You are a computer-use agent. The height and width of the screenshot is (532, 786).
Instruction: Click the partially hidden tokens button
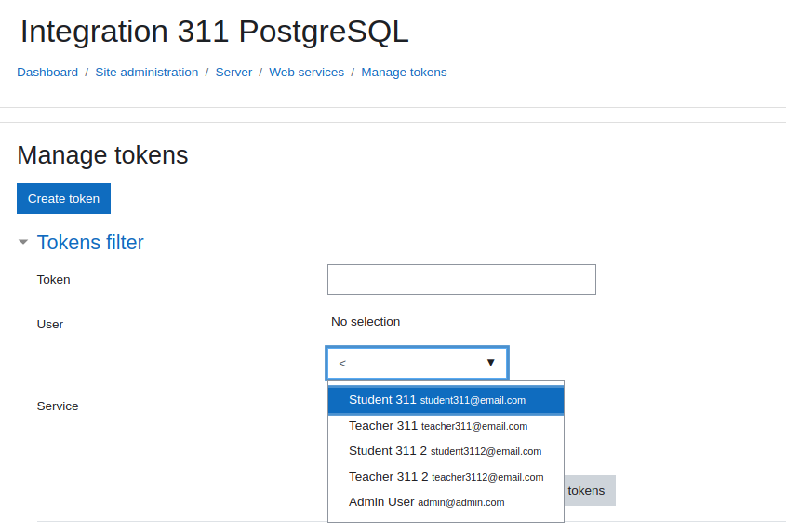coord(590,491)
